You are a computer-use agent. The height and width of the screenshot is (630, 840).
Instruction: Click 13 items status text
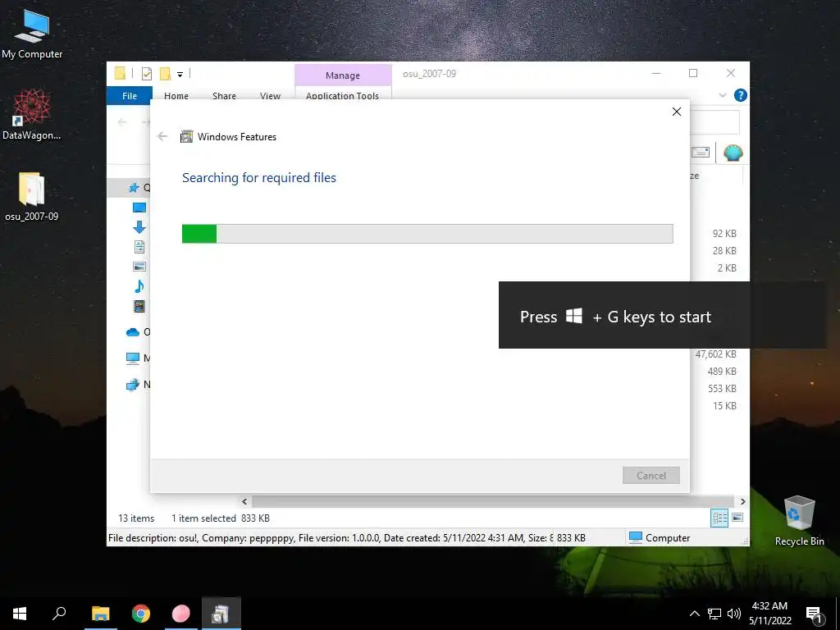click(136, 518)
